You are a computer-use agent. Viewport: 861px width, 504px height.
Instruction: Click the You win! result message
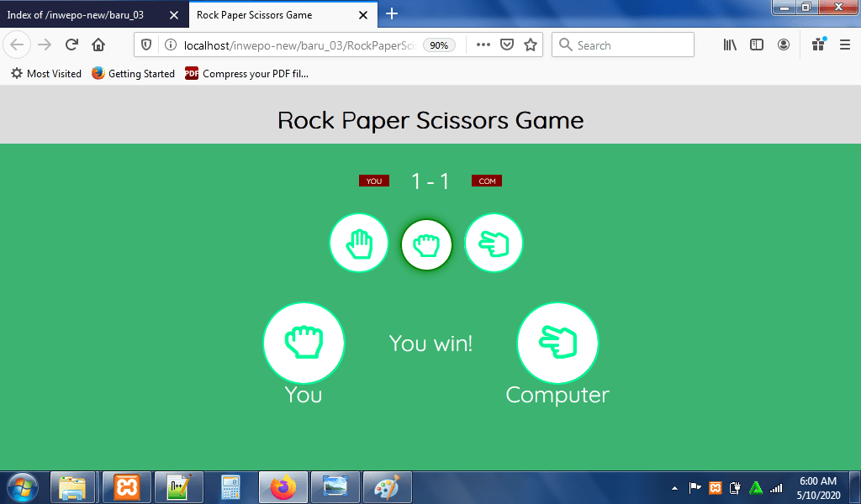[x=430, y=344]
